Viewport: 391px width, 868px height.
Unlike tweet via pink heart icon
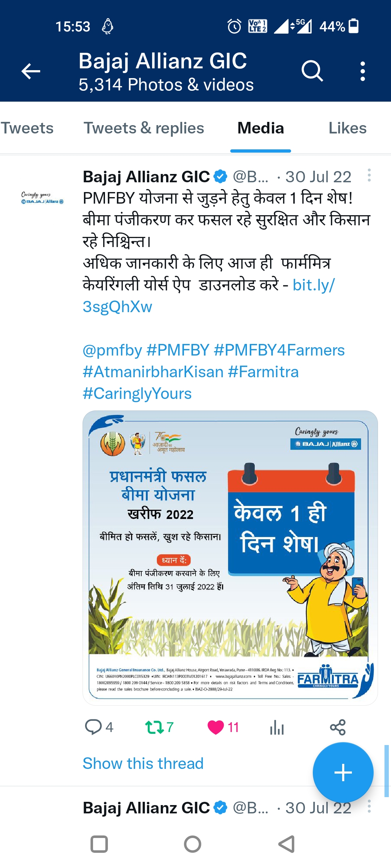tap(216, 727)
